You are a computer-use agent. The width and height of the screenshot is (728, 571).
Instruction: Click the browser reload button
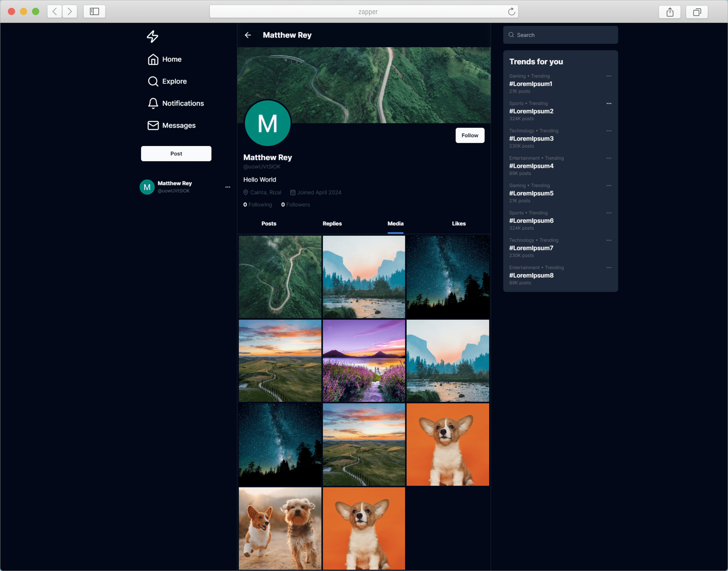512,11
